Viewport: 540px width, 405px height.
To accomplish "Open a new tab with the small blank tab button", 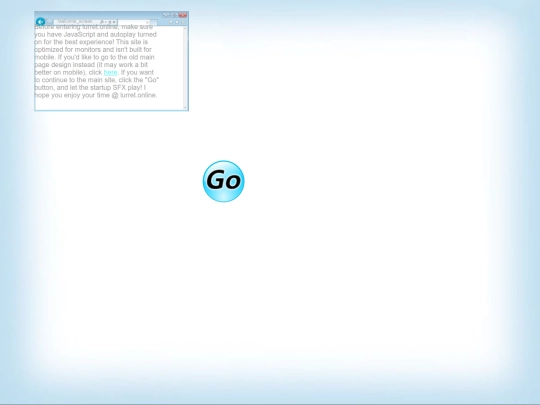I will tap(154, 22).
